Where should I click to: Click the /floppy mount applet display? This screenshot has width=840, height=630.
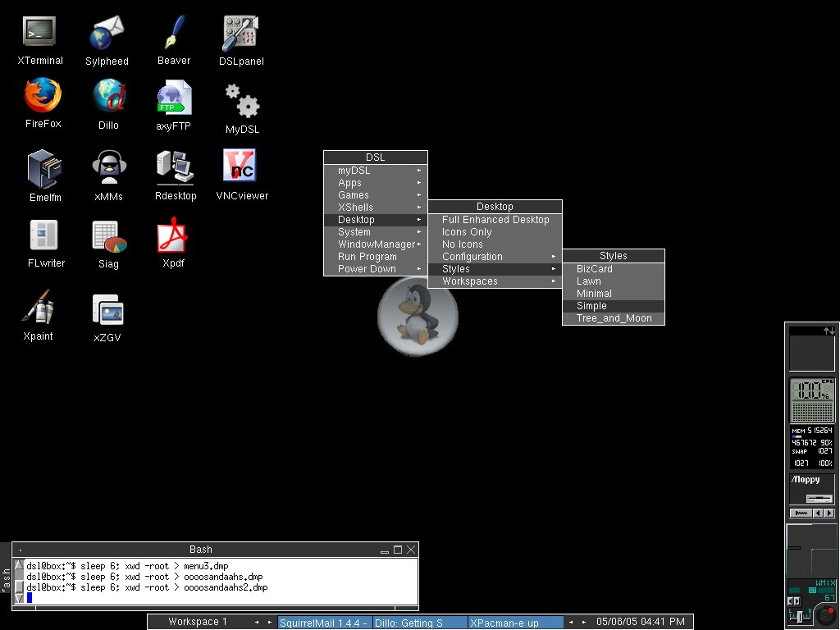[812, 489]
